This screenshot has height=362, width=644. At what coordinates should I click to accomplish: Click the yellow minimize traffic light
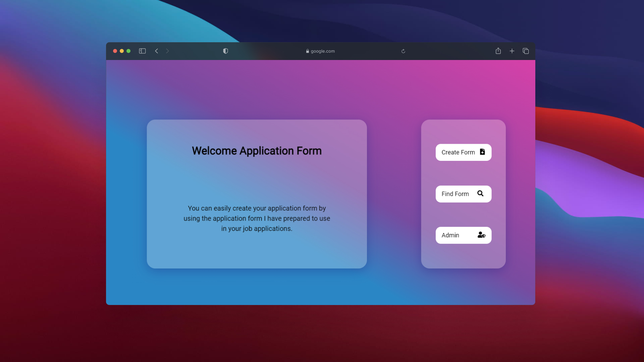click(122, 51)
